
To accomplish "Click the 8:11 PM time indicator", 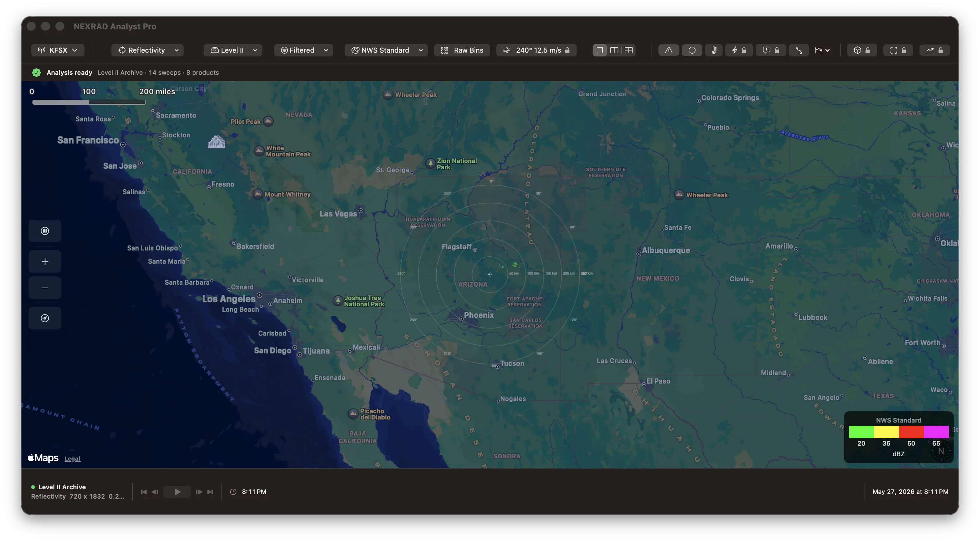I will pyautogui.click(x=248, y=491).
